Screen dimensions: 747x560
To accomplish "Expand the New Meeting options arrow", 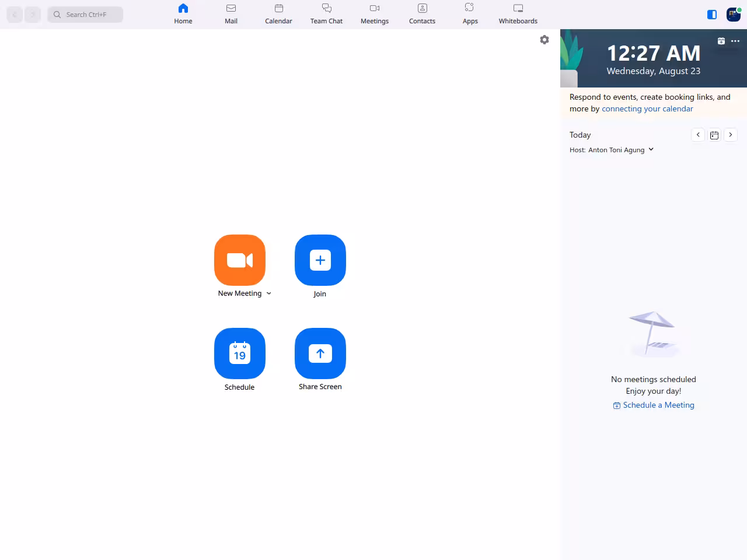I will (x=269, y=293).
